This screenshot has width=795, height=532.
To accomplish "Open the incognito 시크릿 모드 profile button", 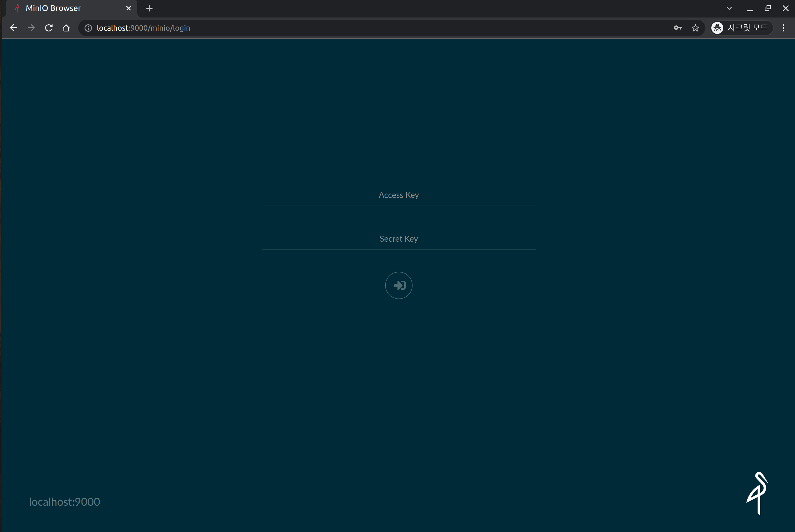I will (x=742, y=28).
